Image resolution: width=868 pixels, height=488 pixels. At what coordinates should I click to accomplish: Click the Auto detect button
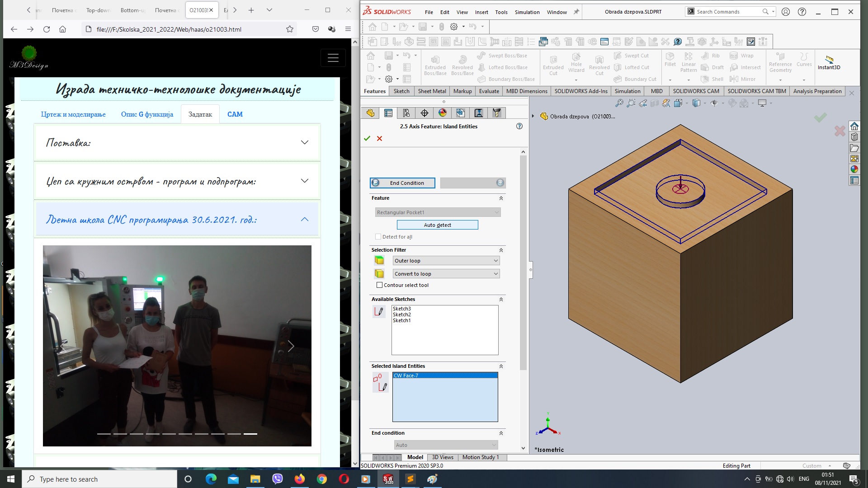pyautogui.click(x=437, y=225)
